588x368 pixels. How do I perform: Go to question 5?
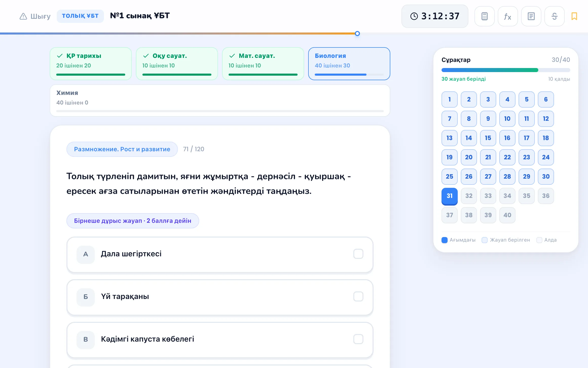pyautogui.click(x=526, y=99)
